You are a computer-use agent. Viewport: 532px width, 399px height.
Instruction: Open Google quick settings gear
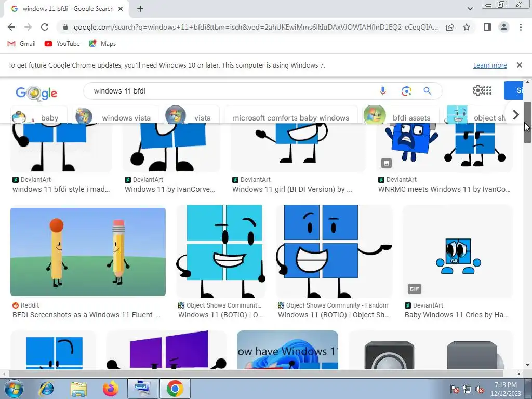(477, 90)
